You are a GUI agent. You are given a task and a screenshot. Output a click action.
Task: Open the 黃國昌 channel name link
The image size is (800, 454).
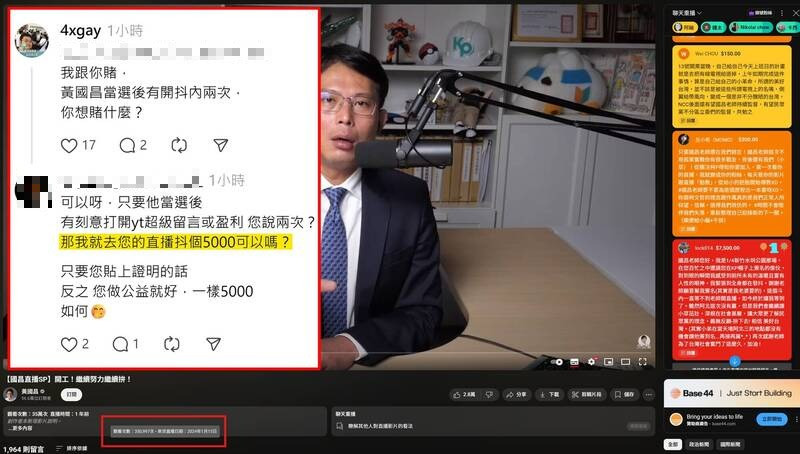coord(30,391)
